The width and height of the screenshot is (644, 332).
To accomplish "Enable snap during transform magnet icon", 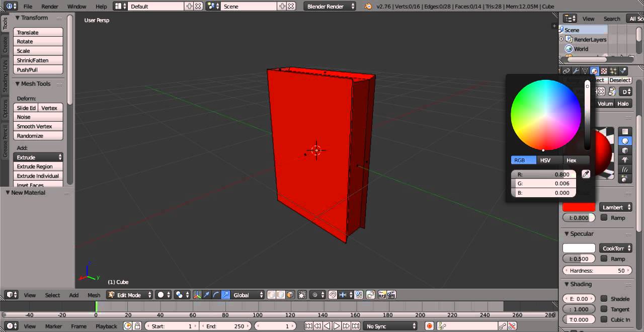I will 333,295.
